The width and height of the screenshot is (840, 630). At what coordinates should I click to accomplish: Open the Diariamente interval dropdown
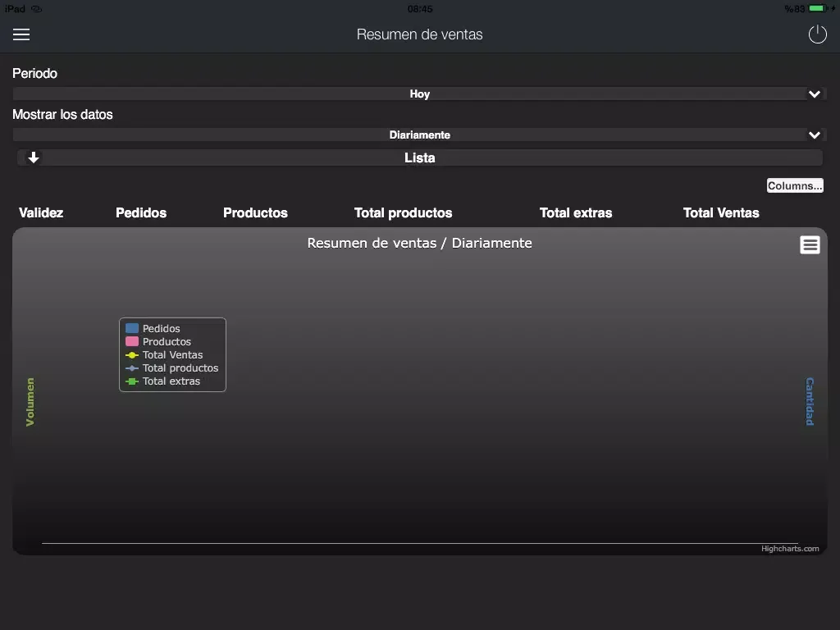[x=419, y=135]
